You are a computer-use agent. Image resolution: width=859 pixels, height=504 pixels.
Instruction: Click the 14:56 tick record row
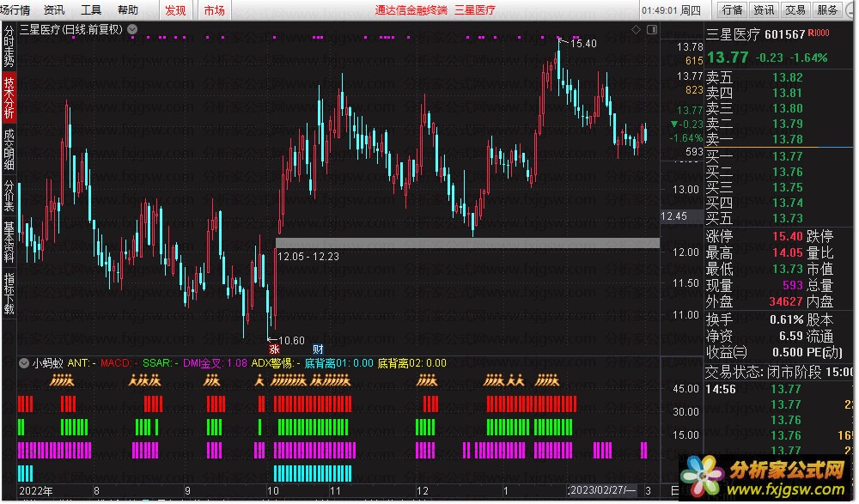point(780,389)
